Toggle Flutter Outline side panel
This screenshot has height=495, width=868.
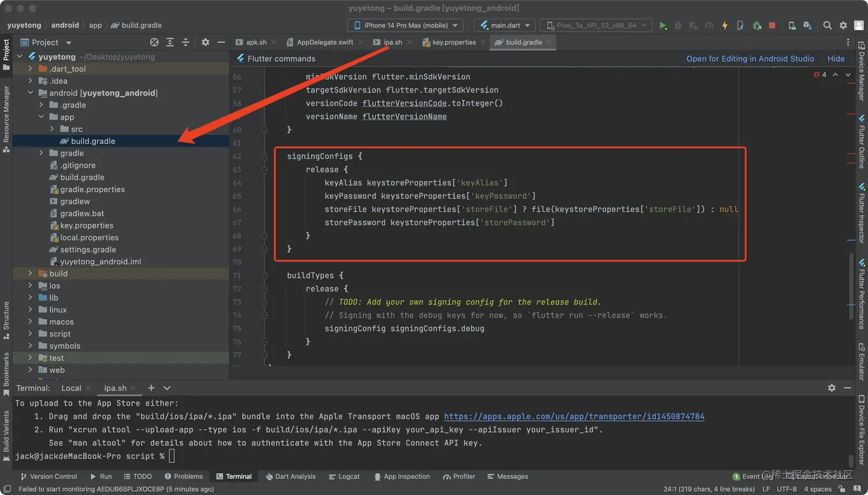[862, 141]
